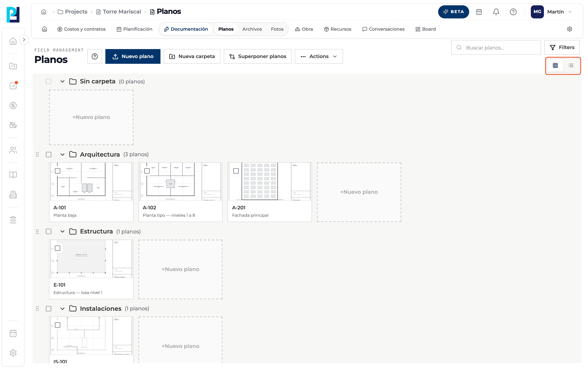Open dollar costs icon in sidebar
This screenshot has width=588, height=368.
pos(13,105)
